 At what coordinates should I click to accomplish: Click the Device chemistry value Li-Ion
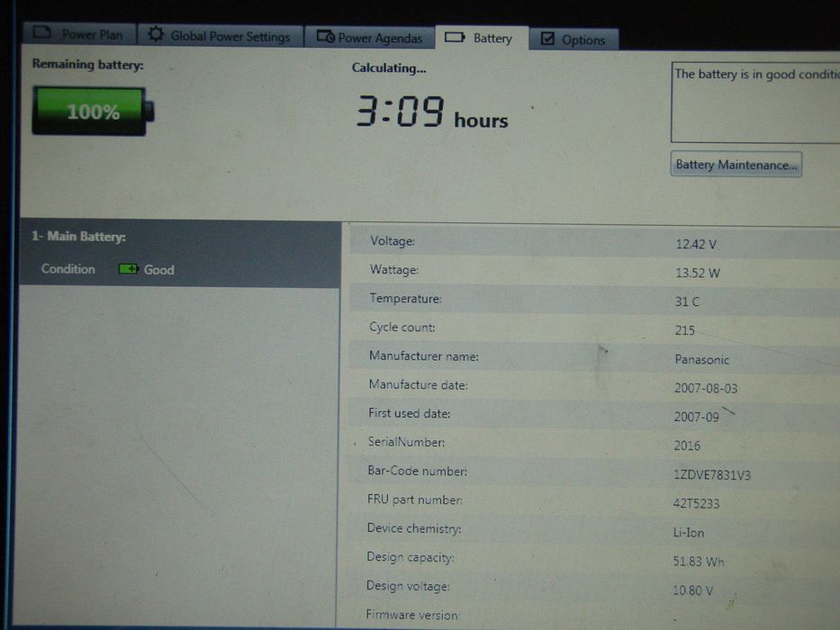[x=689, y=533]
